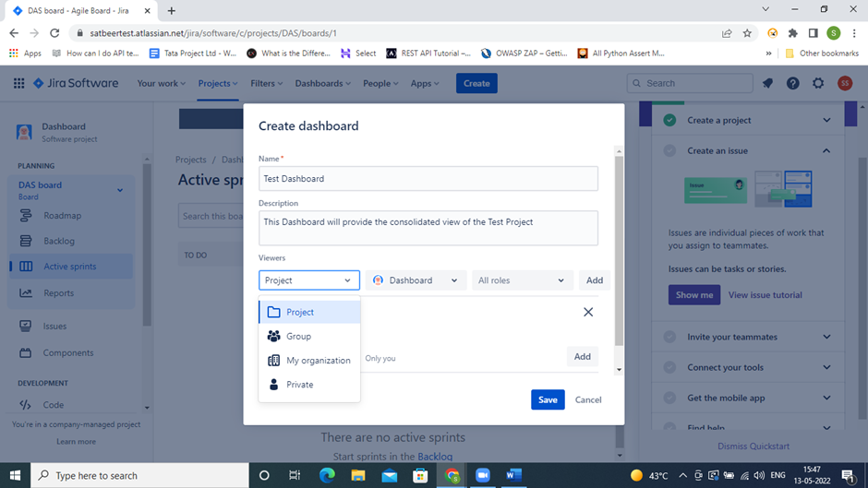Expand Invite your teammates section
The image size is (868, 488).
click(826, 337)
